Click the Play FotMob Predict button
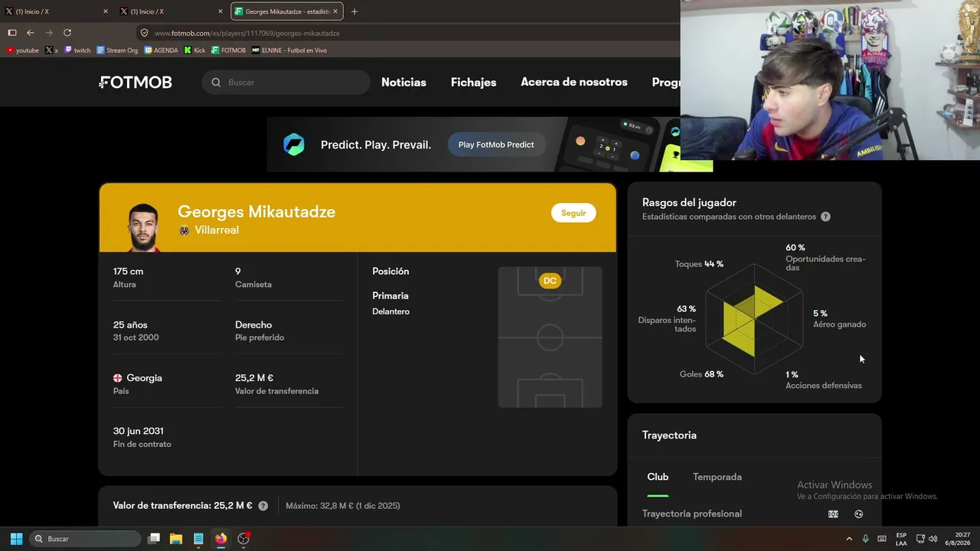The width and height of the screenshot is (980, 551). tap(496, 145)
